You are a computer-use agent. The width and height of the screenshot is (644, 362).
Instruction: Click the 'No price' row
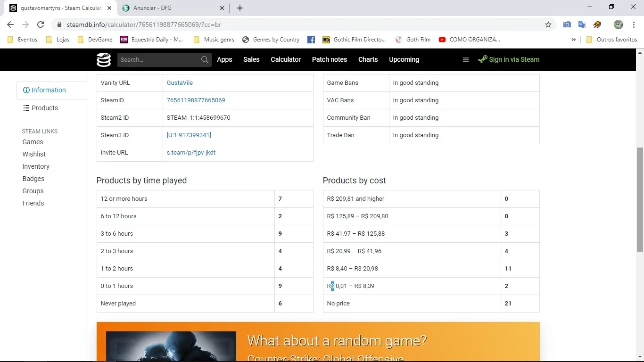tap(431, 304)
